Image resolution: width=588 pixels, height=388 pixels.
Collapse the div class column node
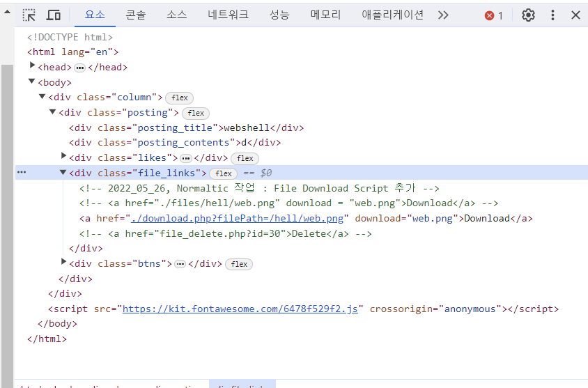point(42,97)
